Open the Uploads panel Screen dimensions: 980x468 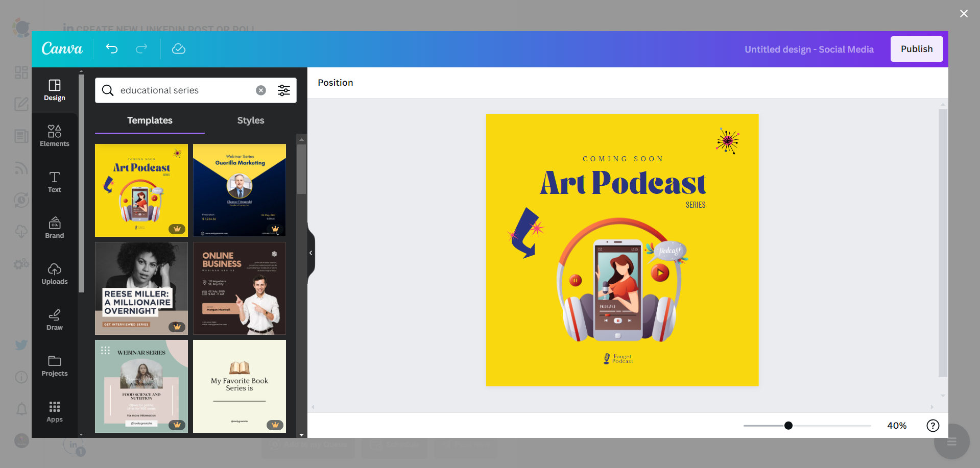[54, 274]
